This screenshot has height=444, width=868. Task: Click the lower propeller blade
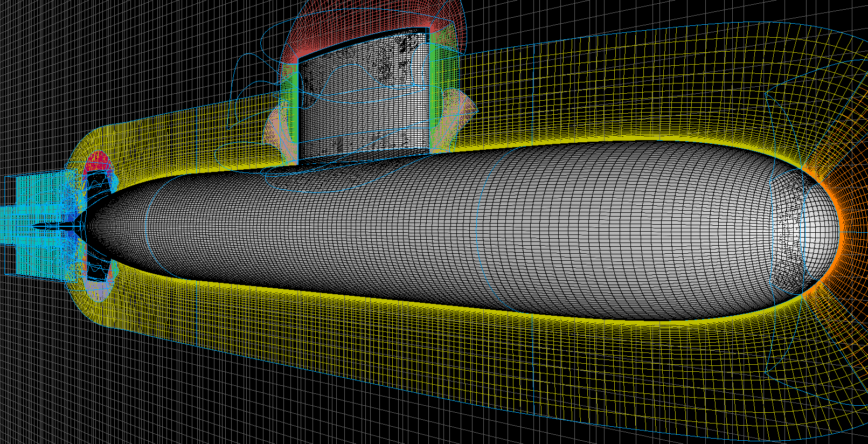tap(99, 269)
